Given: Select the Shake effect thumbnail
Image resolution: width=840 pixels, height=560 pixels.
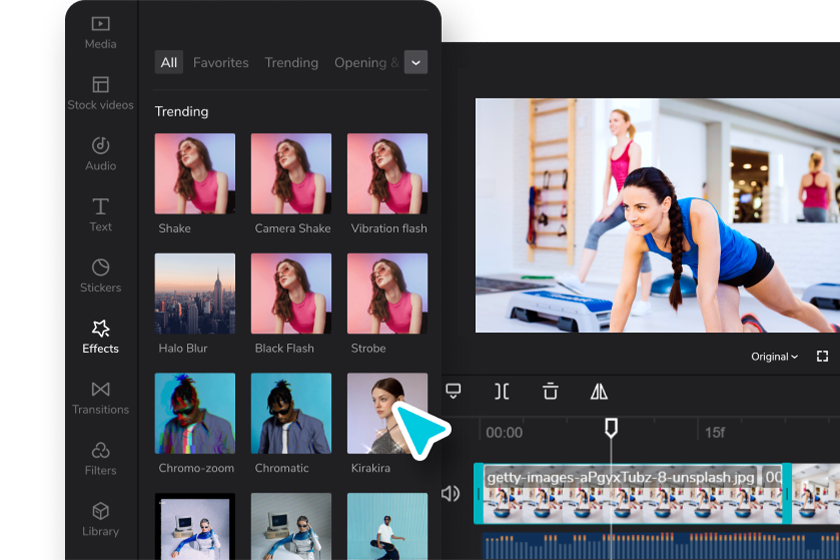Looking at the screenshot, I should [195, 174].
